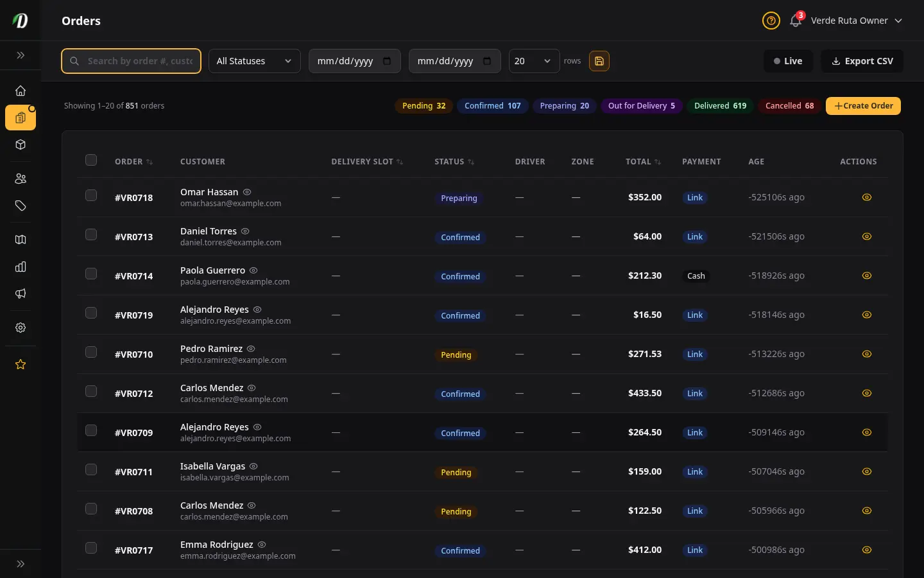Check the box for order #VR0714
The height and width of the screenshot is (578, 924).
coord(91,274)
